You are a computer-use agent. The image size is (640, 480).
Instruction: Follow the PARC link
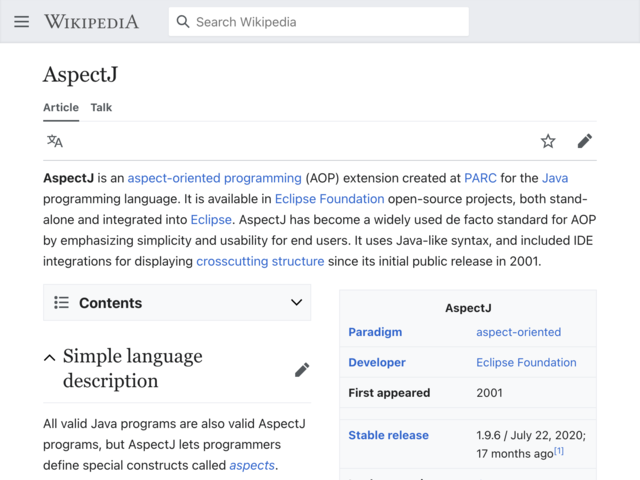pyautogui.click(x=480, y=178)
